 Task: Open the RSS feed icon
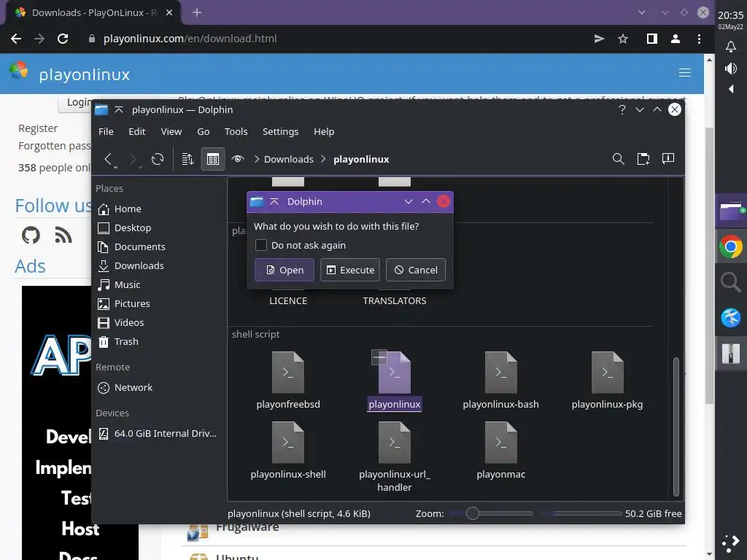(x=63, y=235)
